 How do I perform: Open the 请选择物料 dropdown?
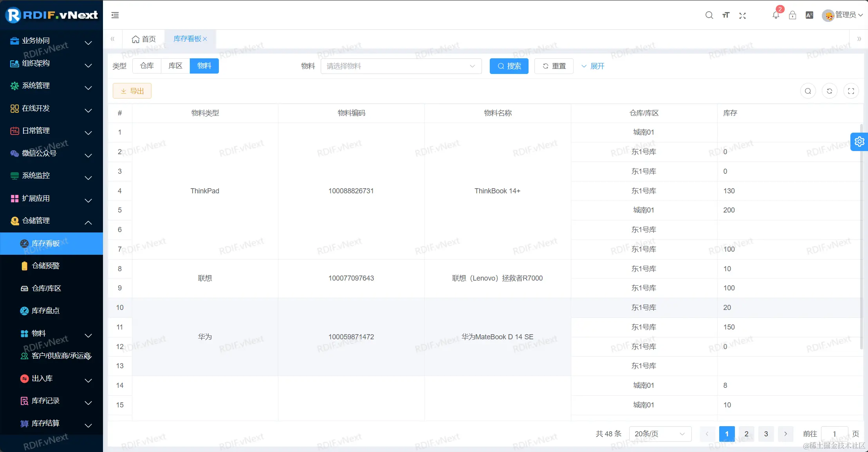click(x=401, y=66)
